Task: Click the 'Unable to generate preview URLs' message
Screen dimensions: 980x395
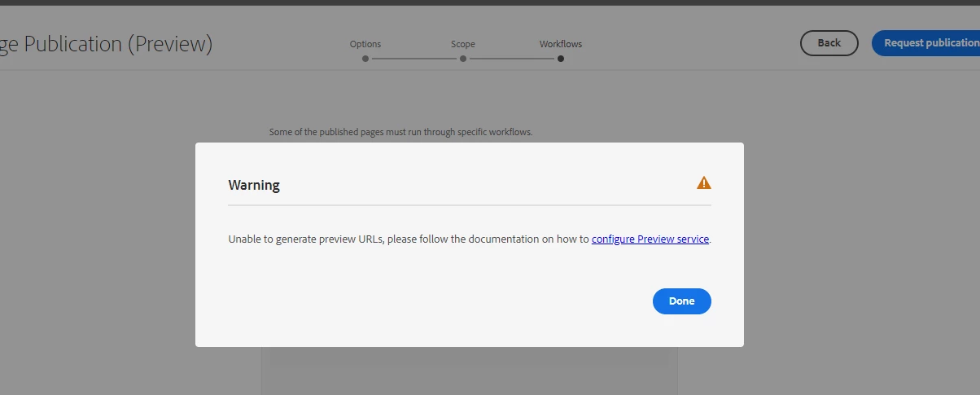Action: tap(470, 239)
